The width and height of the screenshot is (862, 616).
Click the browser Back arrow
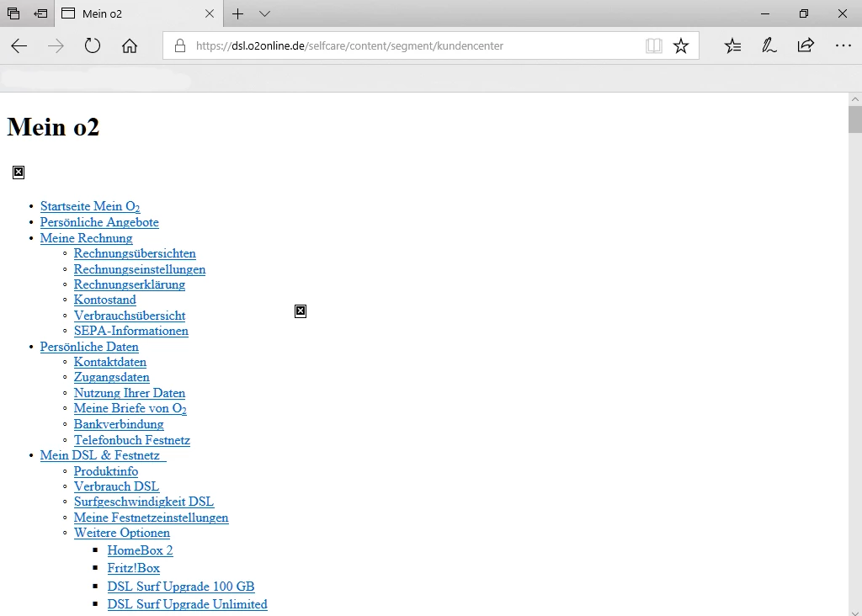pos(19,46)
